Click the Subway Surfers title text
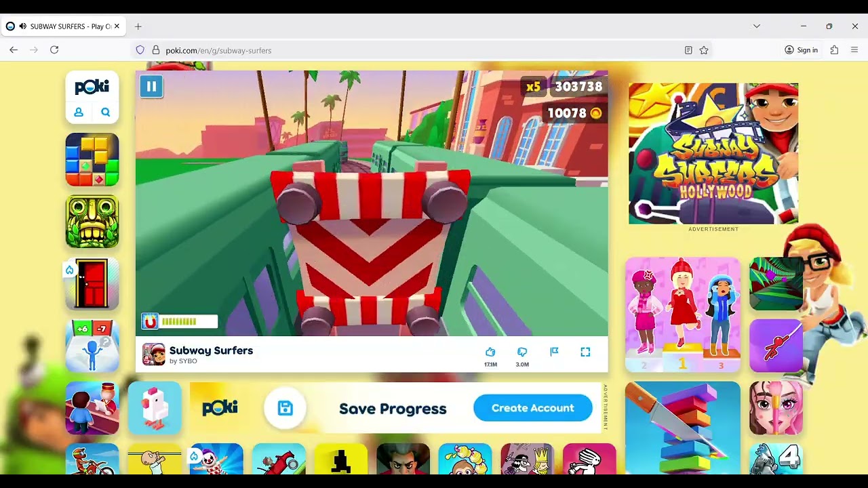Screen dimensions: 868x488 tap(211, 350)
